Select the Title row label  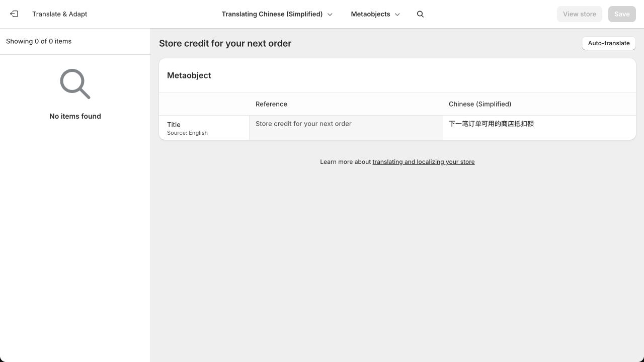click(x=174, y=125)
